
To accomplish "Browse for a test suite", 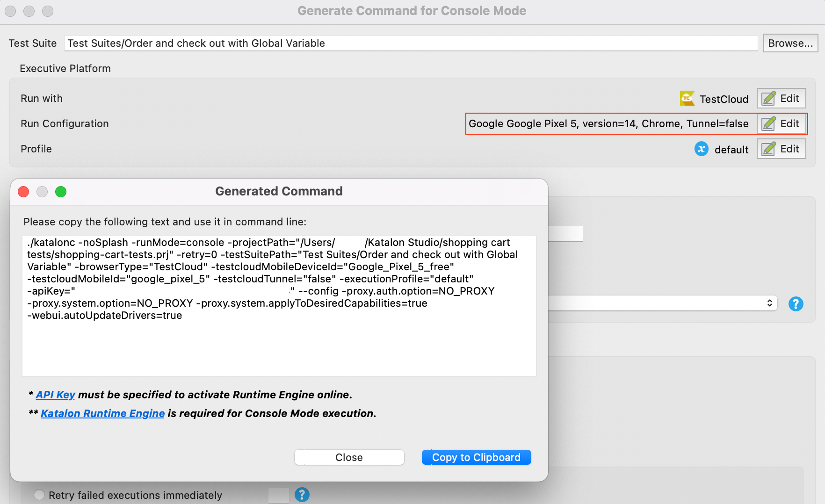I will coord(790,43).
